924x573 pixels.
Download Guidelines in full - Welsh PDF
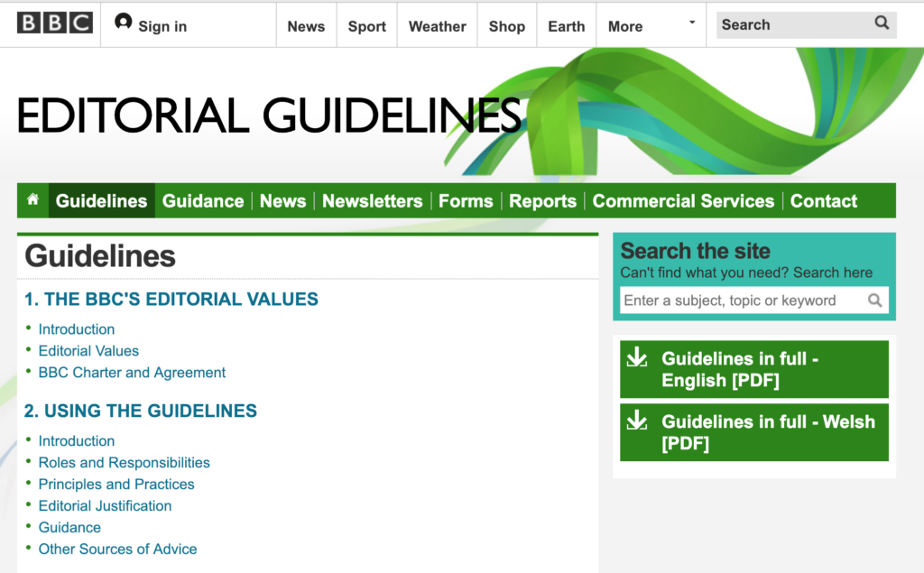[754, 432]
